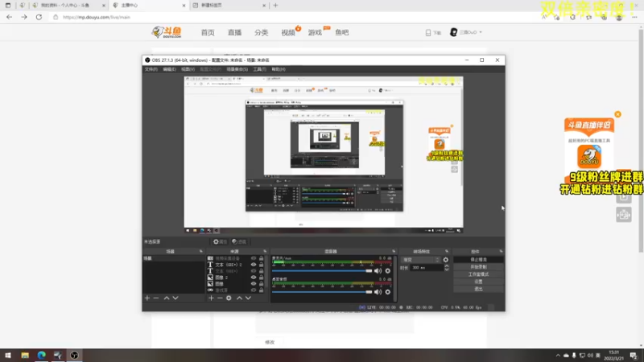The image size is (644, 362).
Task: Remove selected source with the Sources minus icon
Action: (220, 298)
